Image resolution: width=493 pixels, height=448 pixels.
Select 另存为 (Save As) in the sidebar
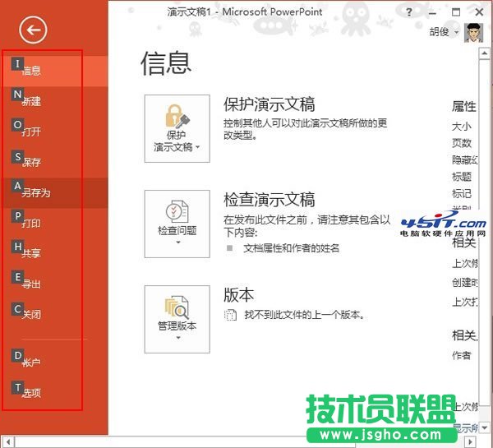[37, 193]
